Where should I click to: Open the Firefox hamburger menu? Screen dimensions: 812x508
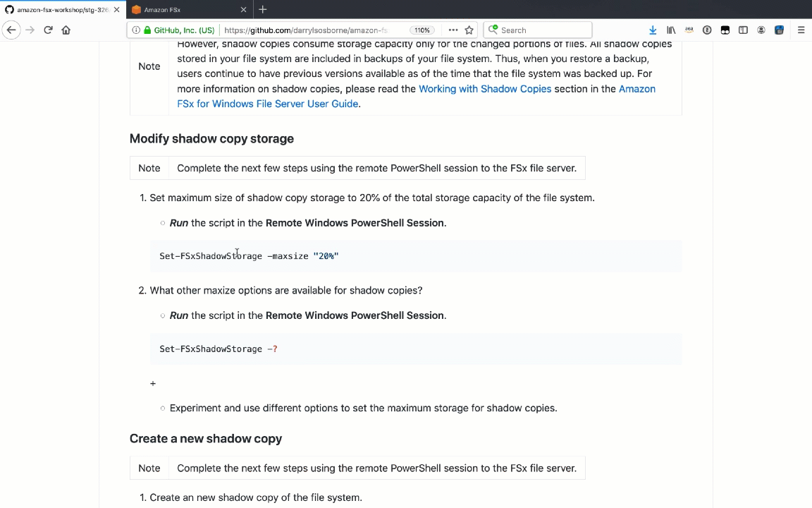(801, 30)
